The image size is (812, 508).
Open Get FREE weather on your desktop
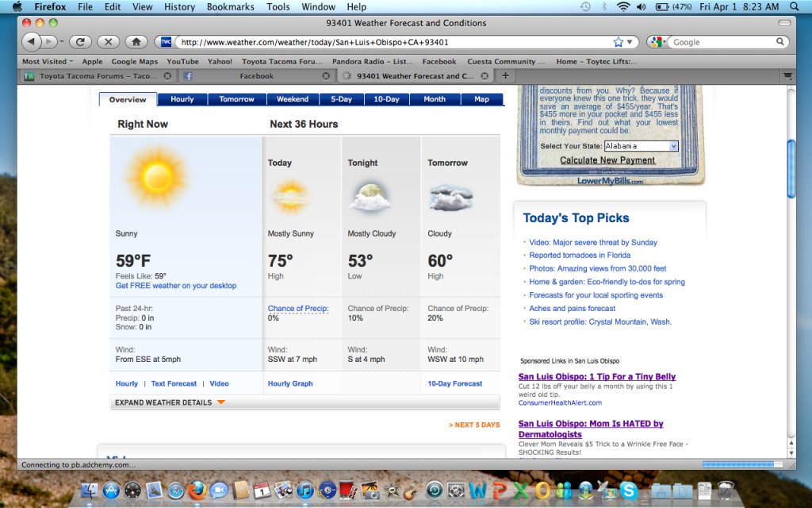(x=176, y=286)
